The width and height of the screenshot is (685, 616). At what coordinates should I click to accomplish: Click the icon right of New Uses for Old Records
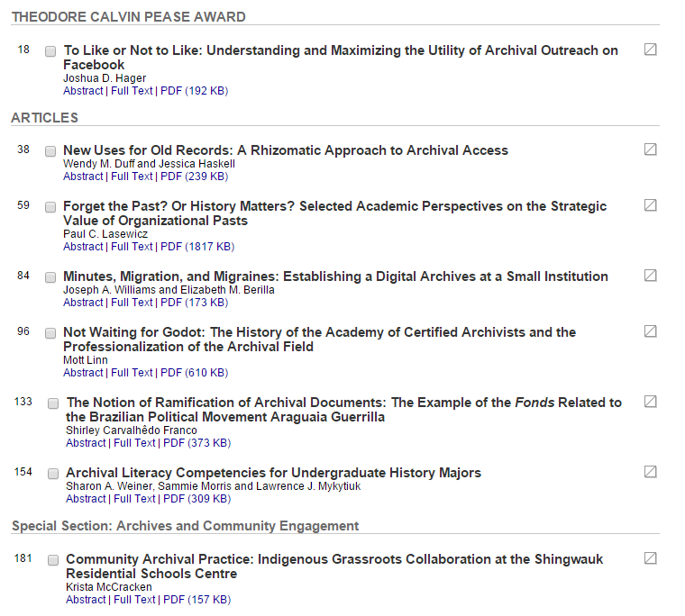click(x=650, y=149)
